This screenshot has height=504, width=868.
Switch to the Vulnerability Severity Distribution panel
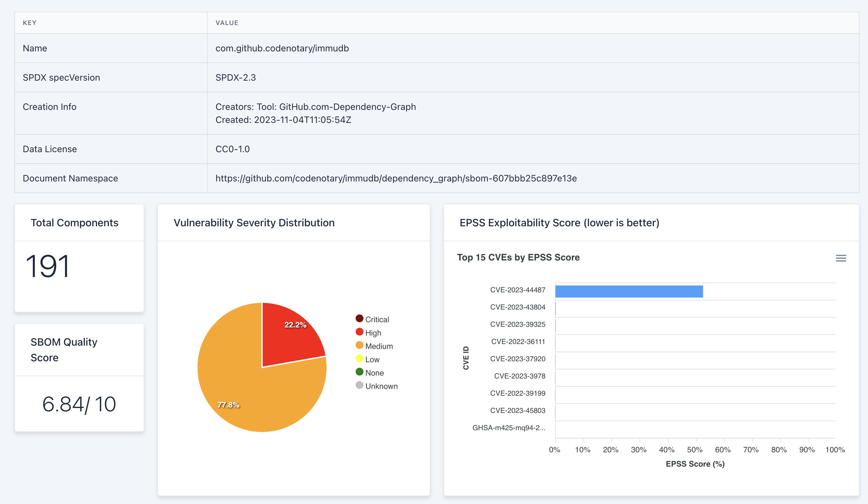(254, 222)
